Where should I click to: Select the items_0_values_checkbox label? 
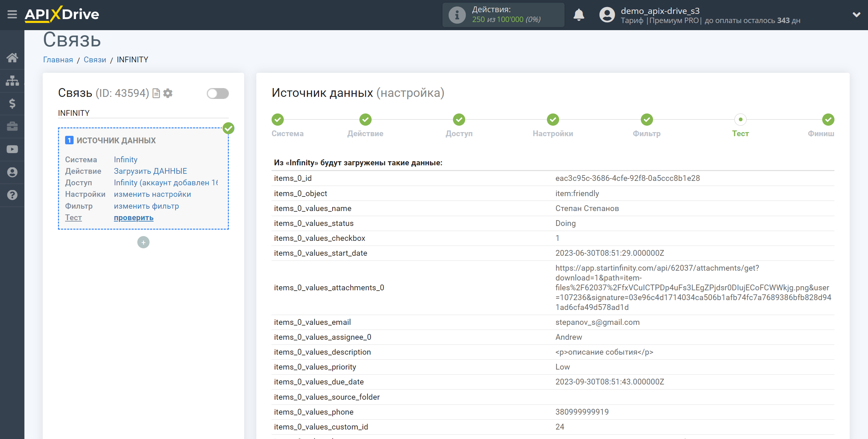(320, 238)
